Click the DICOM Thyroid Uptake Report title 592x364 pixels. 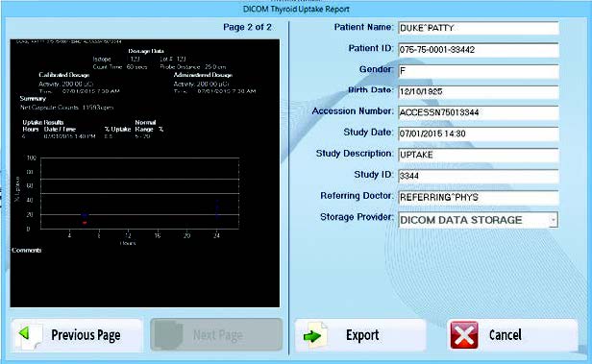coord(296,9)
